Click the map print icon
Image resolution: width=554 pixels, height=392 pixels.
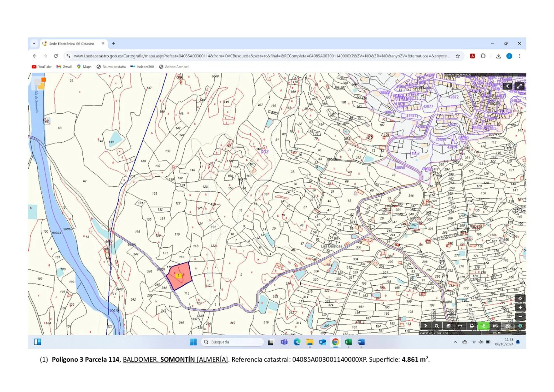(x=471, y=326)
